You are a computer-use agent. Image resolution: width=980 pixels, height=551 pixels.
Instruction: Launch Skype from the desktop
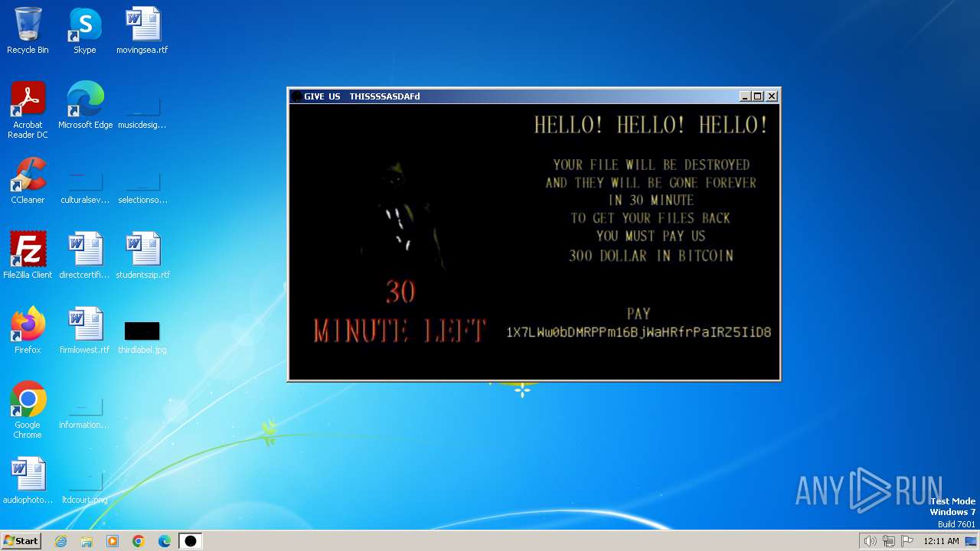[85, 31]
